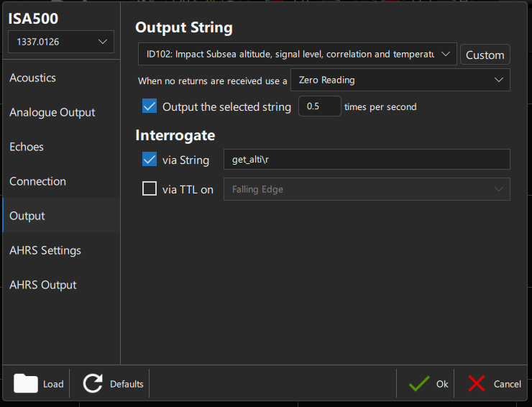Expand the Zero Reading dropdown
The image size is (532, 407).
click(400, 80)
